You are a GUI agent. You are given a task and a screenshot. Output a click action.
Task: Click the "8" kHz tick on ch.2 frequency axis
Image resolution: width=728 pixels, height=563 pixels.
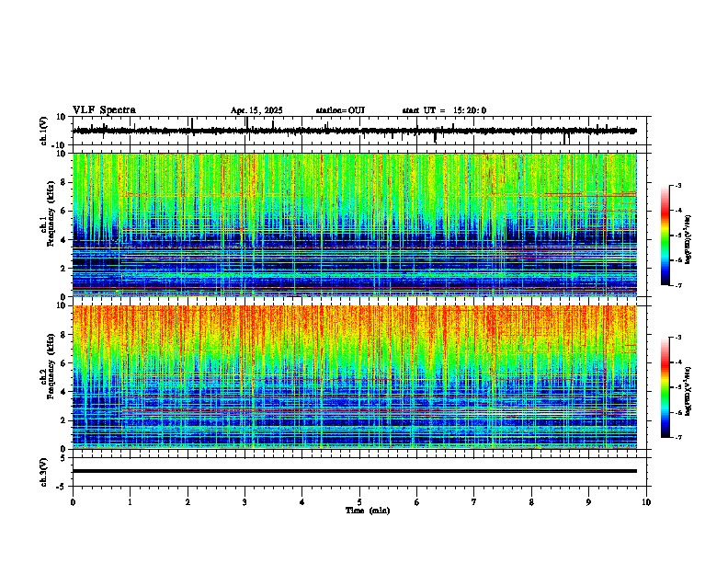pos(64,335)
